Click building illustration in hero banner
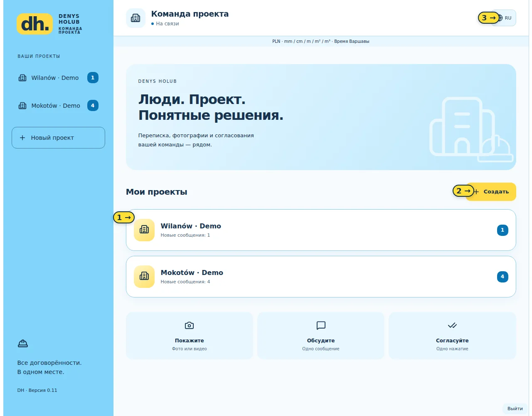Screen dimensions: 532x416 471,130
